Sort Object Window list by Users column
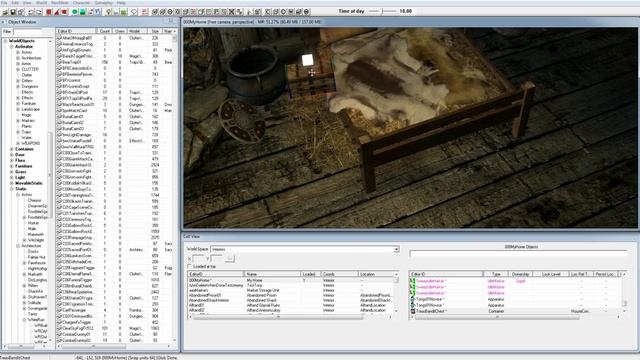The width and height of the screenshot is (640, 360). (120, 31)
